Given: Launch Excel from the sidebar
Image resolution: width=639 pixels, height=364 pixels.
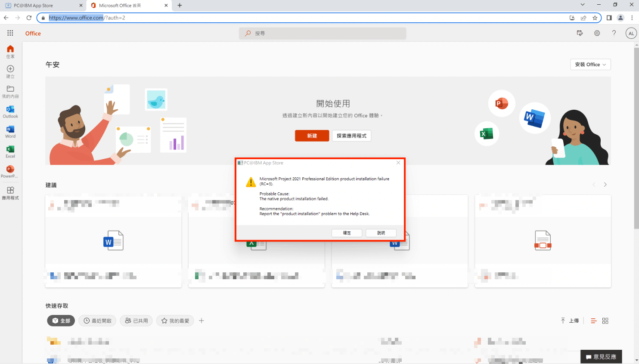Looking at the screenshot, I should [x=10, y=152].
